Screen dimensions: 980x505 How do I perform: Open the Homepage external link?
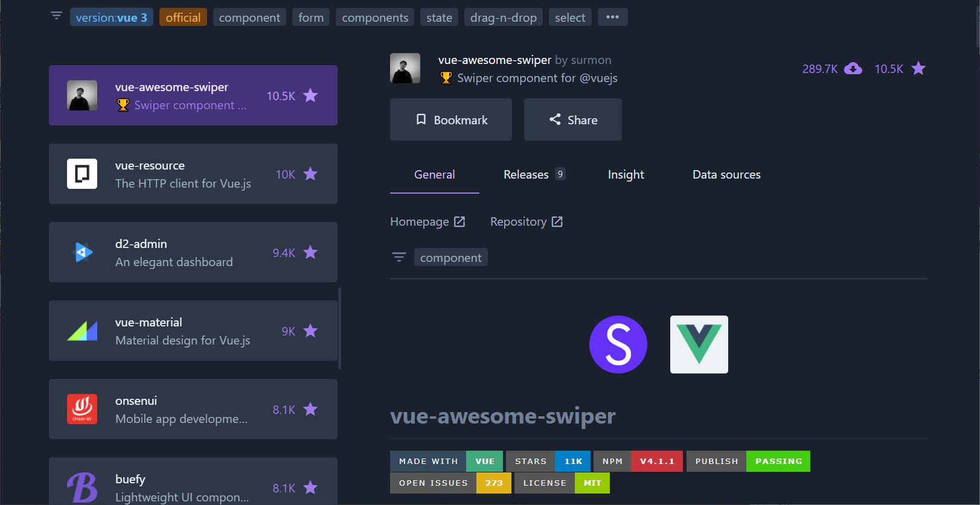pos(428,221)
